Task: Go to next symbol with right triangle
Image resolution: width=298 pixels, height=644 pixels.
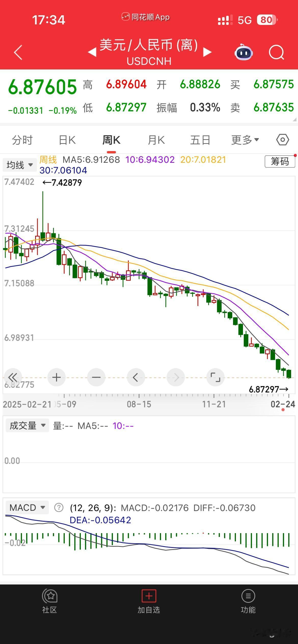Action: tap(208, 52)
